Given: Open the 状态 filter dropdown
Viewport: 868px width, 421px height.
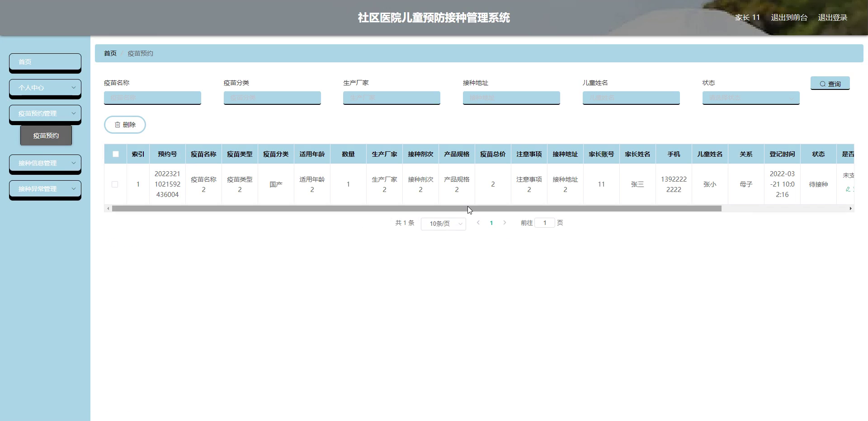Looking at the screenshot, I should pyautogui.click(x=751, y=98).
